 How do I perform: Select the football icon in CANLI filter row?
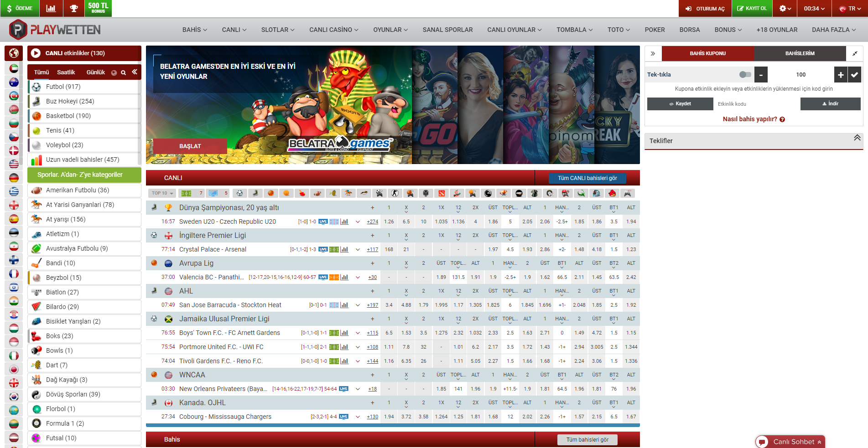coord(240,193)
